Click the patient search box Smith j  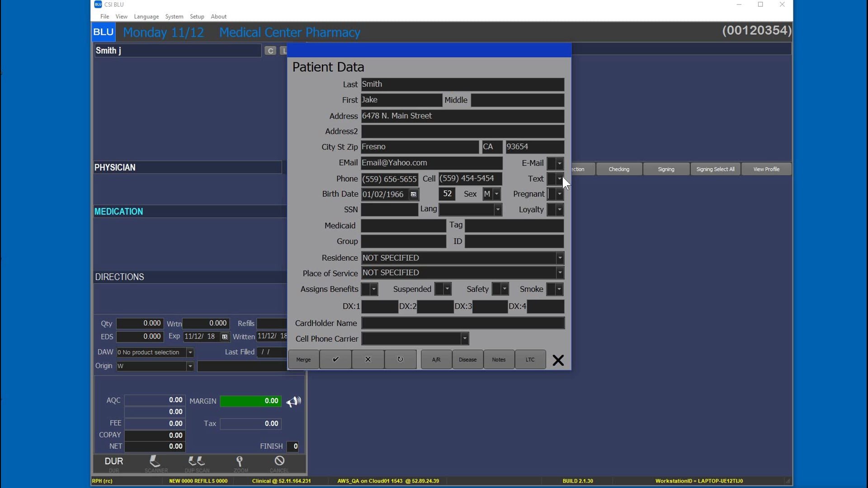coord(178,51)
